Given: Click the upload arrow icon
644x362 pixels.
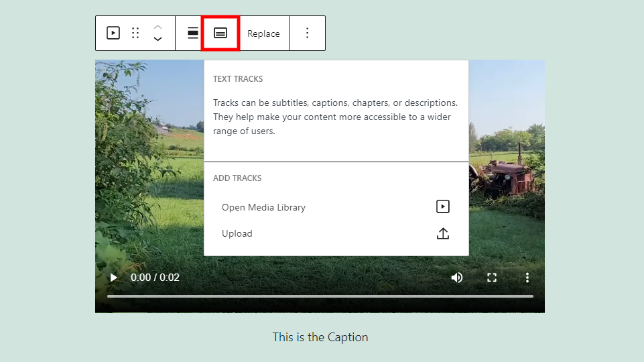Looking at the screenshot, I should coord(442,233).
